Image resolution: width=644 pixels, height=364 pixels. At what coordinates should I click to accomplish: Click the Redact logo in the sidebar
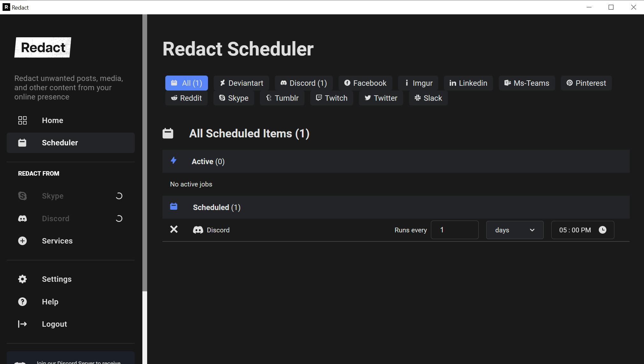(43, 47)
